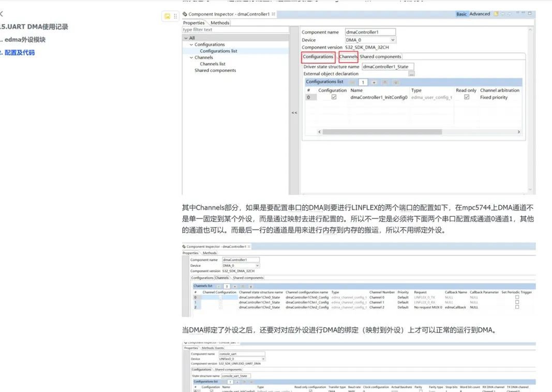
Task: Select Shared components in the inspector tree
Action: [x=215, y=70]
